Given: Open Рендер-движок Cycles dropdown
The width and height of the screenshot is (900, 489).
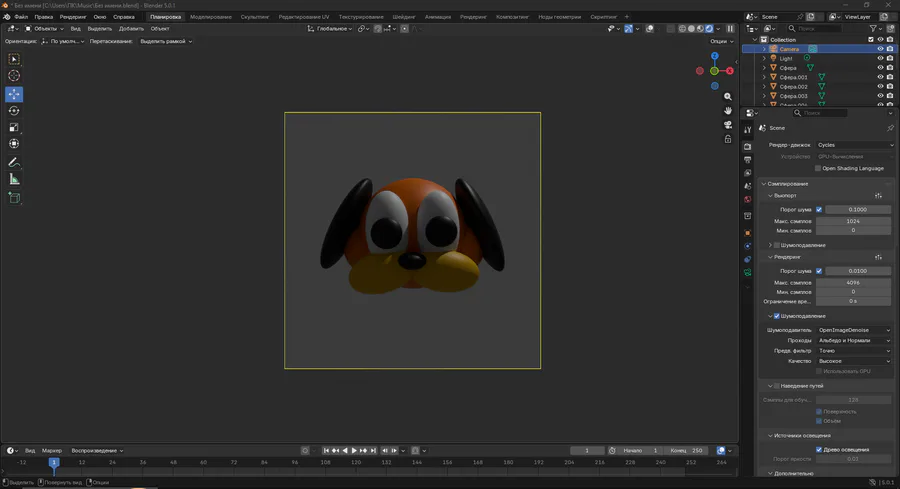Looking at the screenshot, I should [x=855, y=145].
